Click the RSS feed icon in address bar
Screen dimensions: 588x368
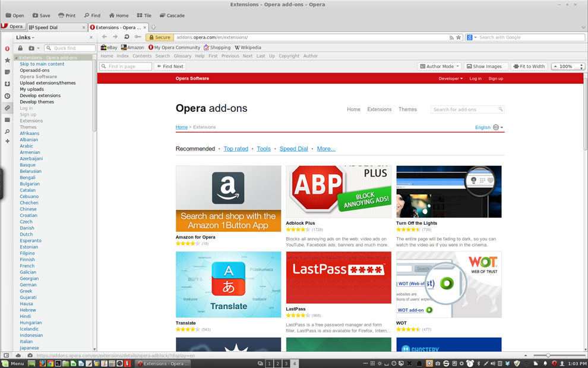tap(451, 37)
